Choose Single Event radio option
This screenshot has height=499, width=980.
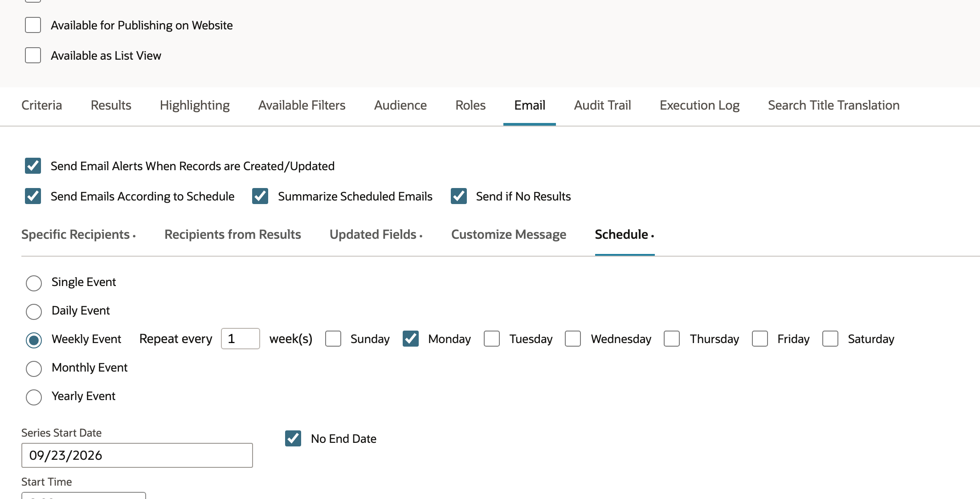pyautogui.click(x=34, y=283)
